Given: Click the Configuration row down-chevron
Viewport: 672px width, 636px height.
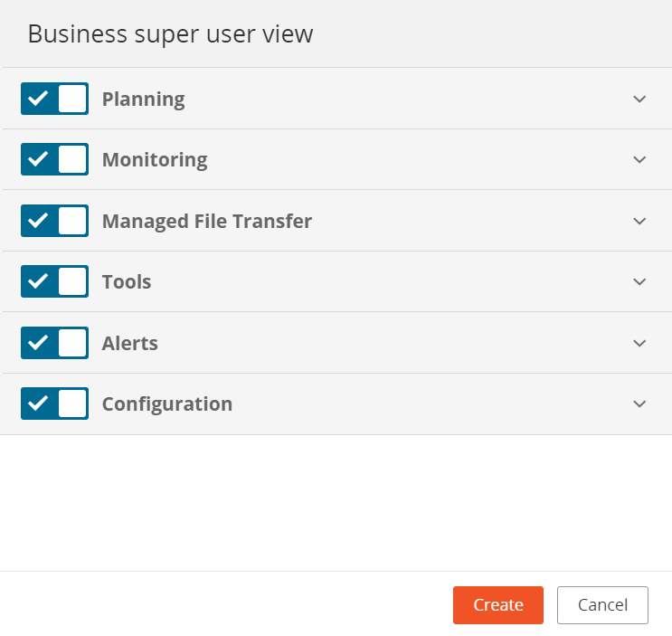Looking at the screenshot, I should [x=639, y=403].
